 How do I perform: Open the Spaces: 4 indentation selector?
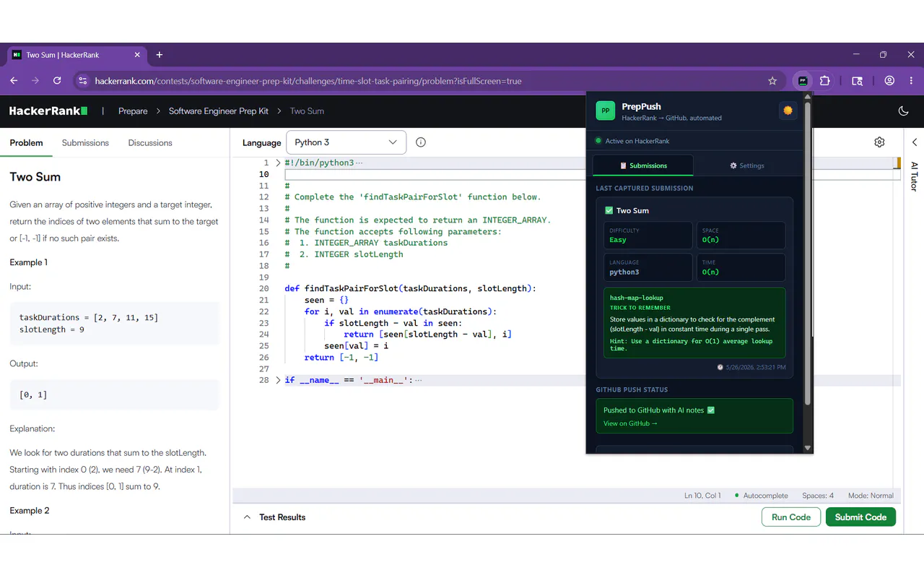818,496
